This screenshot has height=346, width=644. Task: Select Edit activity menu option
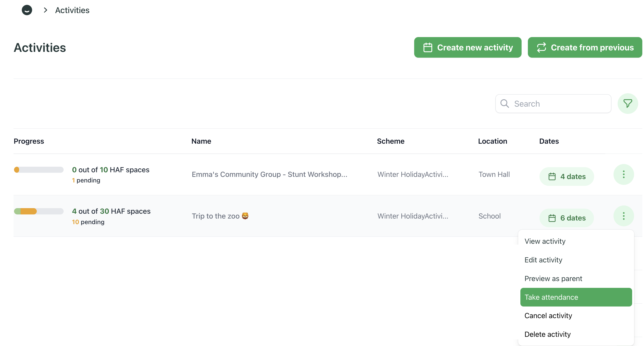(543, 260)
